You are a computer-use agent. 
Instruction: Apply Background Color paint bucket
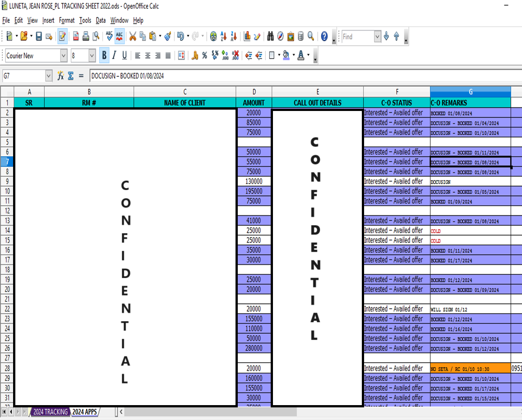[286, 55]
